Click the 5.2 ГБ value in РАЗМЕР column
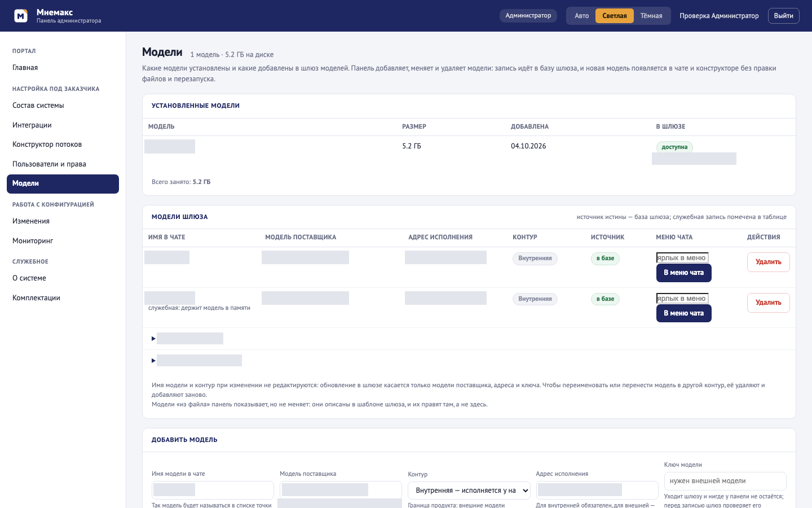Image resolution: width=812 pixels, height=508 pixels. coord(412,146)
